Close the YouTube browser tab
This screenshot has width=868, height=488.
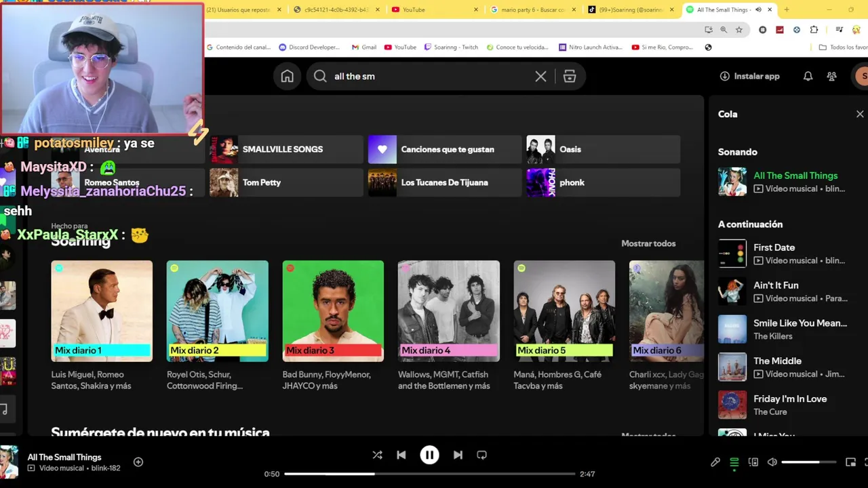point(475,9)
